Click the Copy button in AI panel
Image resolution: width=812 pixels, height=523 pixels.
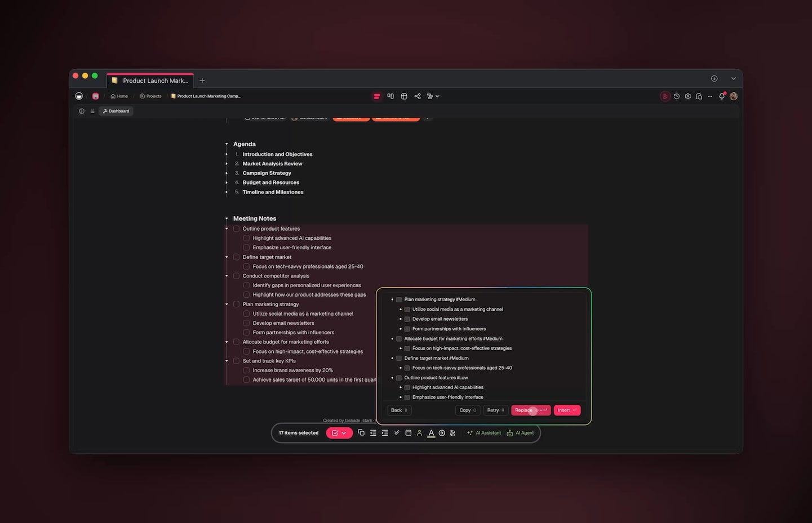[468, 410]
